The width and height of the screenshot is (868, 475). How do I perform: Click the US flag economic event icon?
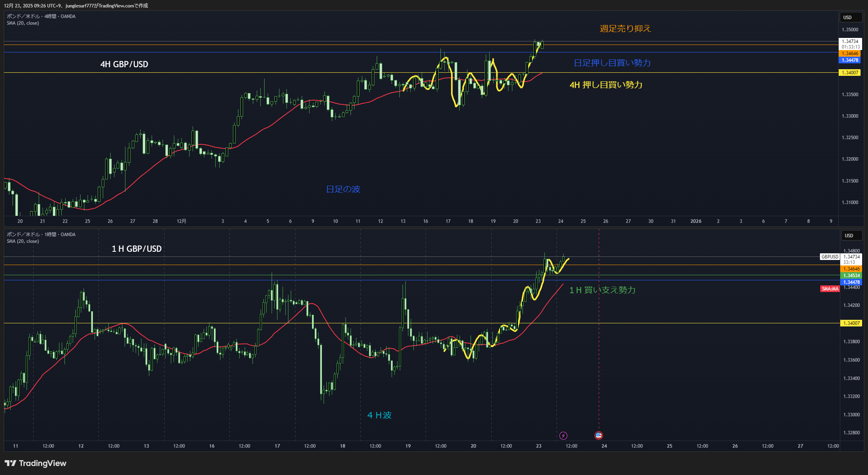pos(599,436)
